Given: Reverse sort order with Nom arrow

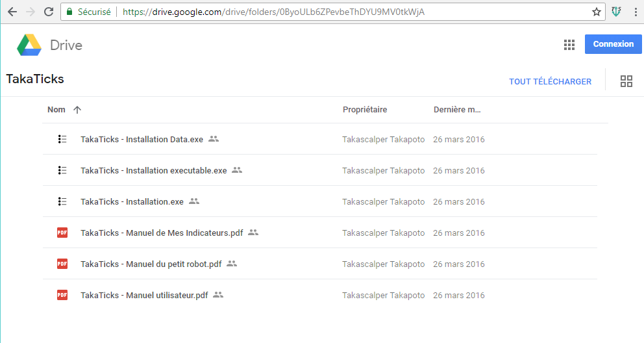Looking at the screenshot, I should [77, 110].
